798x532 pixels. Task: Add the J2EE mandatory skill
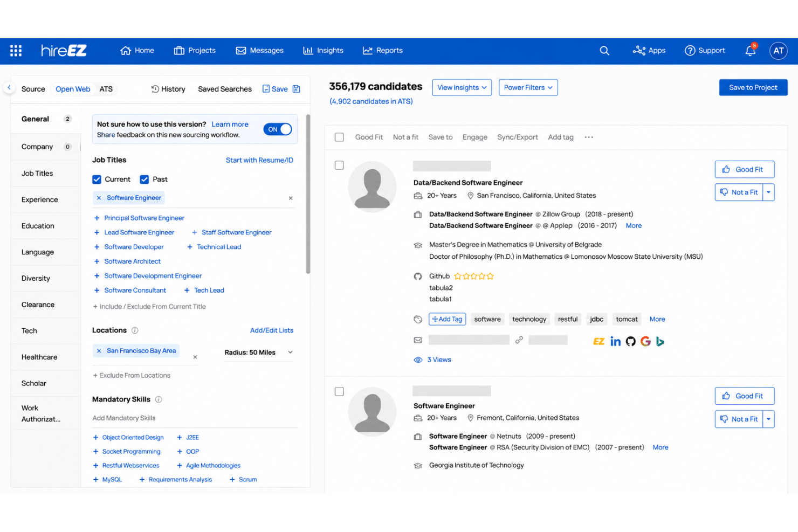pos(188,438)
